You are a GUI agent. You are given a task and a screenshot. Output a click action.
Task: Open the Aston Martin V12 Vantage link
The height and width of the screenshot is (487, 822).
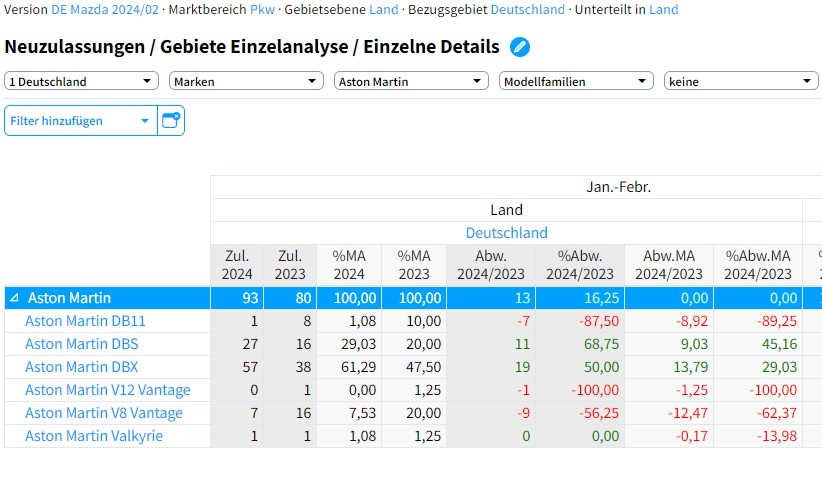pos(107,390)
